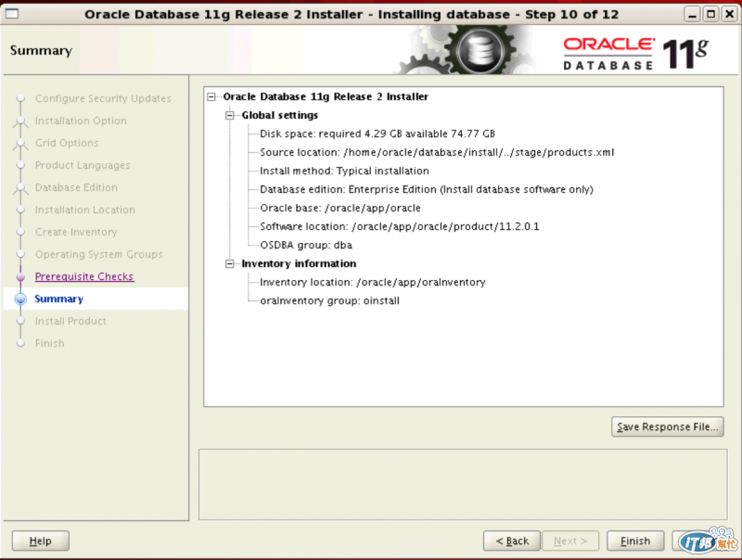The width and height of the screenshot is (742, 560).
Task: Click the Prerequisite Checks link
Action: 84,276
